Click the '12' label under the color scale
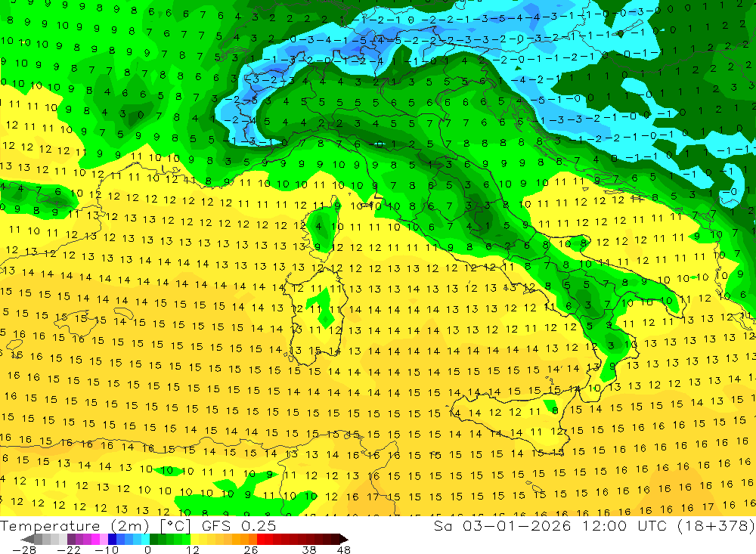 tap(193, 550)
